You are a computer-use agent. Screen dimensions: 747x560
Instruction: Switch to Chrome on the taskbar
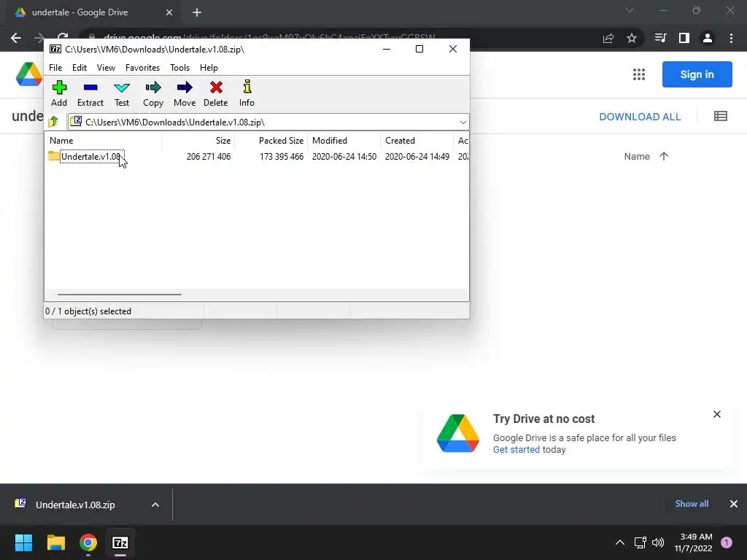[88, 542]
